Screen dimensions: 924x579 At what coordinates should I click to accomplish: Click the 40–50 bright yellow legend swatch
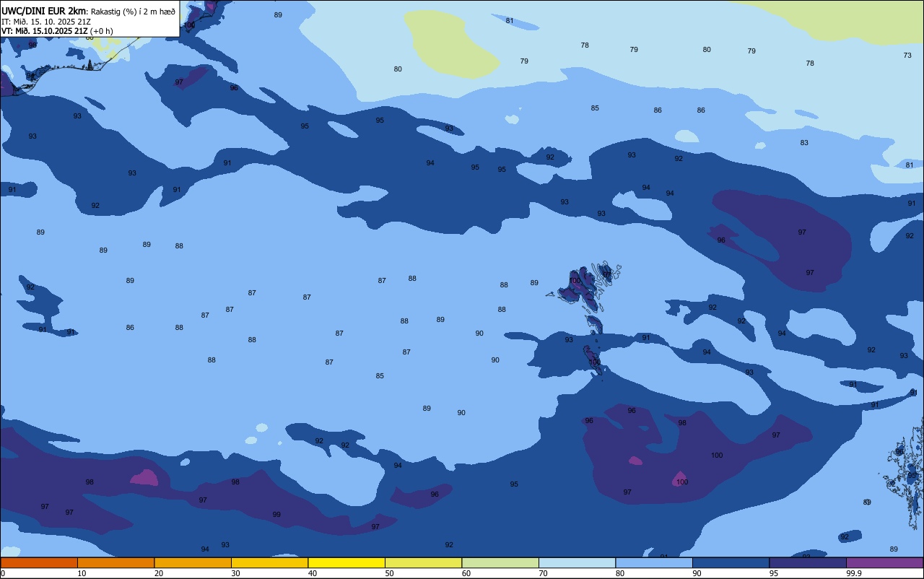346,562
